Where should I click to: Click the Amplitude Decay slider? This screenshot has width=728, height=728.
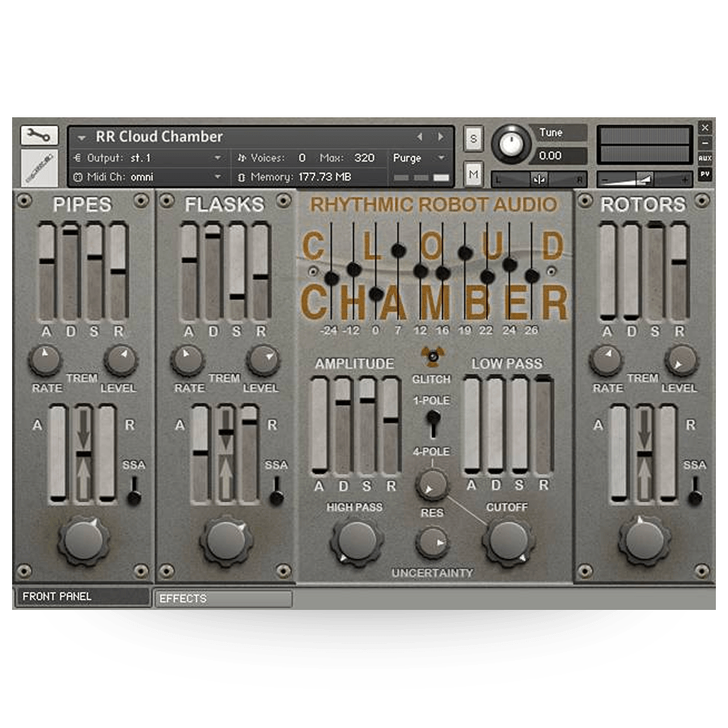343,425
